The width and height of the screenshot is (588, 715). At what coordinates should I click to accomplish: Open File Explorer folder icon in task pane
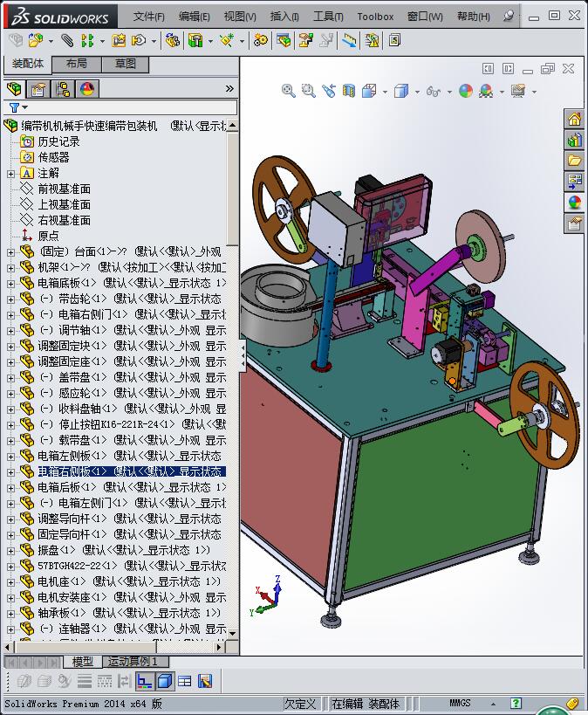pyautogui.click(x=574, y=161)
